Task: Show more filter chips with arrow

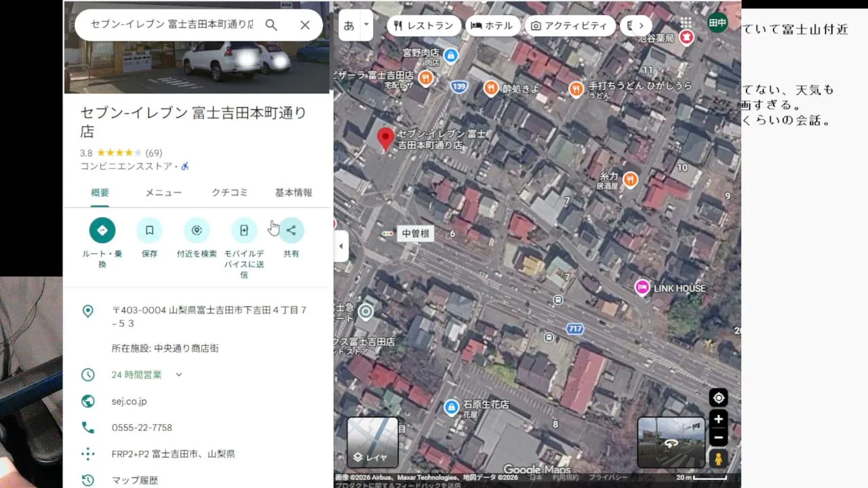Action: [641, 26]
